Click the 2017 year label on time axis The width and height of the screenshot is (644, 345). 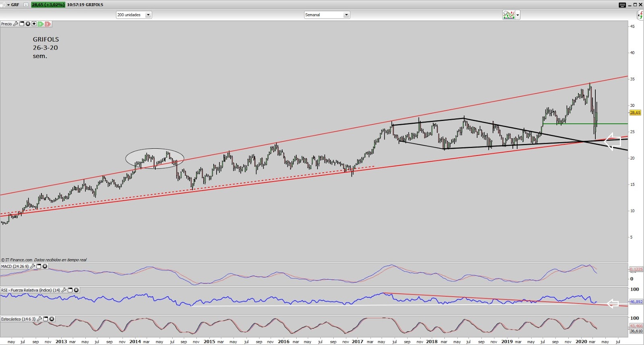[x=357, y=341]
